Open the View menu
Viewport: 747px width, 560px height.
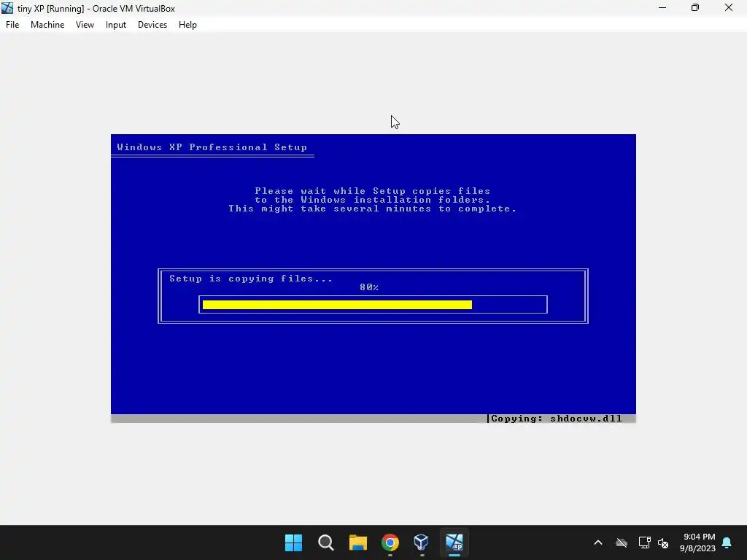point(85,25)
